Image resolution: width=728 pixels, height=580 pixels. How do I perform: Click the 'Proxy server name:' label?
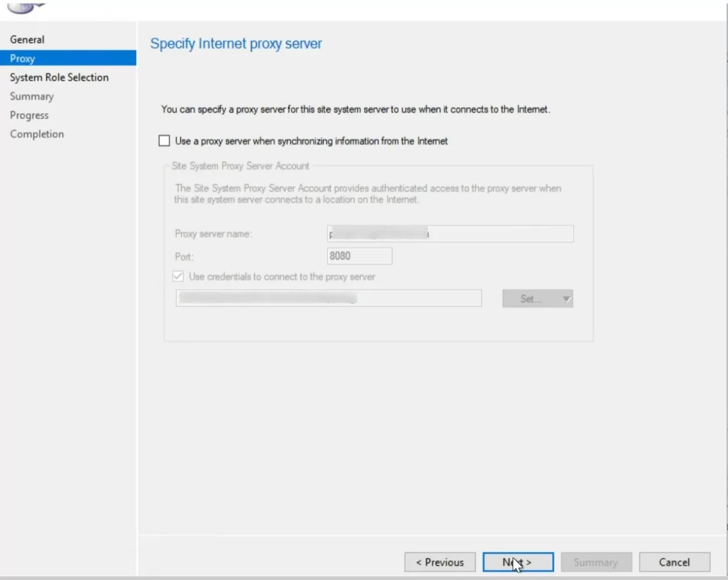click(213, 234)
